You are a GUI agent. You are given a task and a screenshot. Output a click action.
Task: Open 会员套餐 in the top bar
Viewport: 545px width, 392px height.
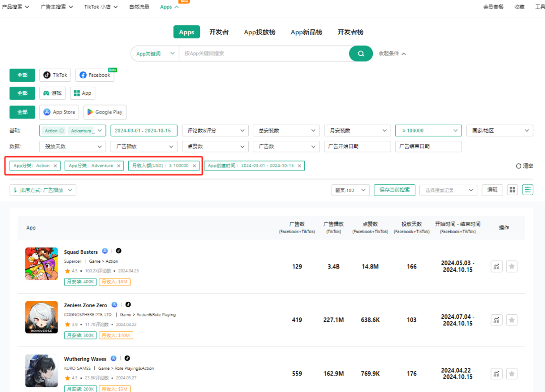click(x=493, y=7)
